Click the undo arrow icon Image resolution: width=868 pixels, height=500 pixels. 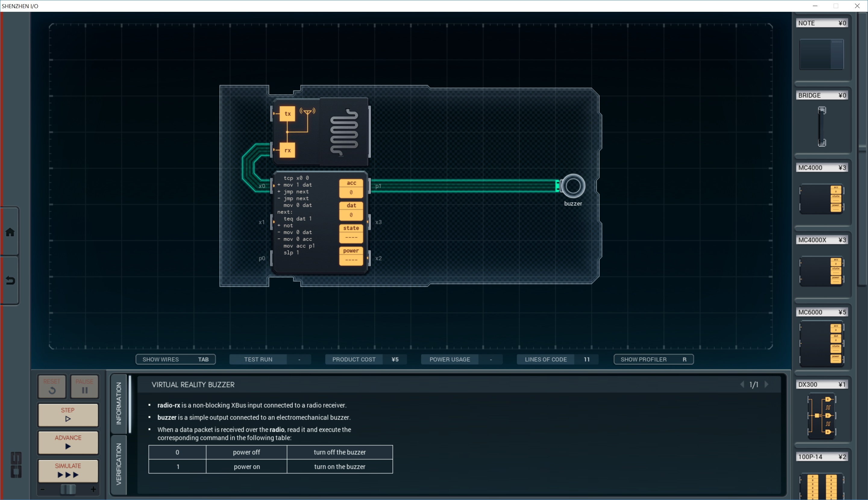pos(10,280)
